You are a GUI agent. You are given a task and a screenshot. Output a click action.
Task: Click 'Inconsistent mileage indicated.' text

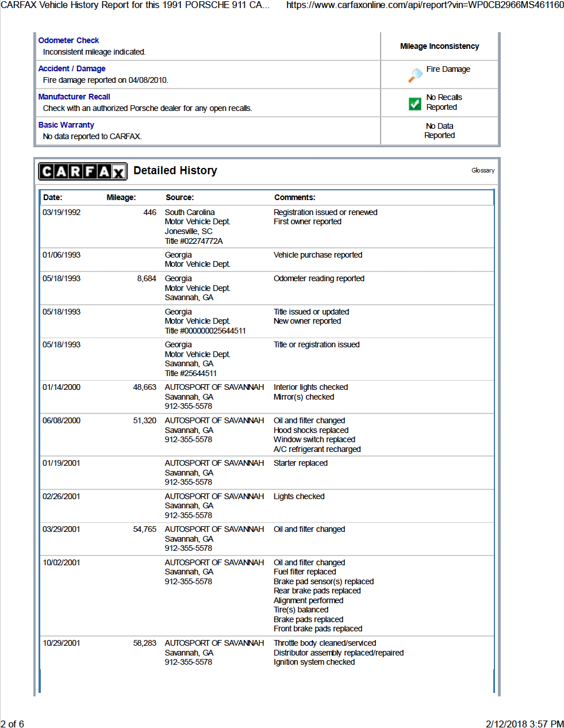(94, 52)
